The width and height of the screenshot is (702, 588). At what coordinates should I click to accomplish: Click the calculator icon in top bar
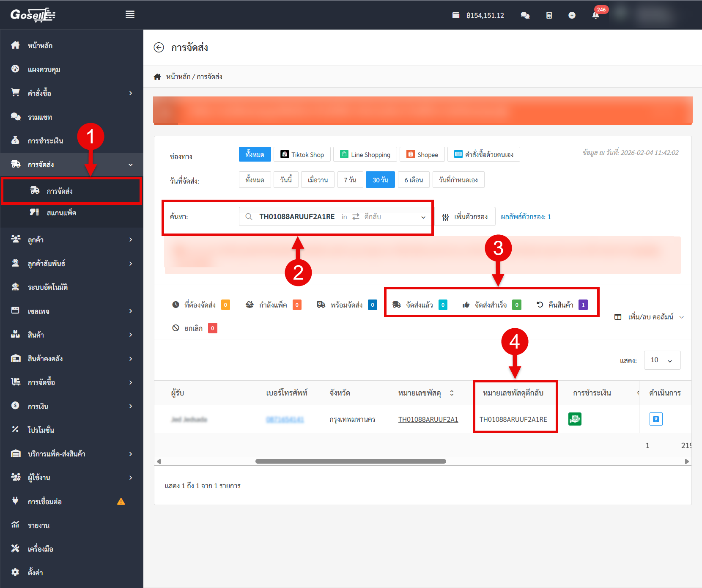[549, 15]
